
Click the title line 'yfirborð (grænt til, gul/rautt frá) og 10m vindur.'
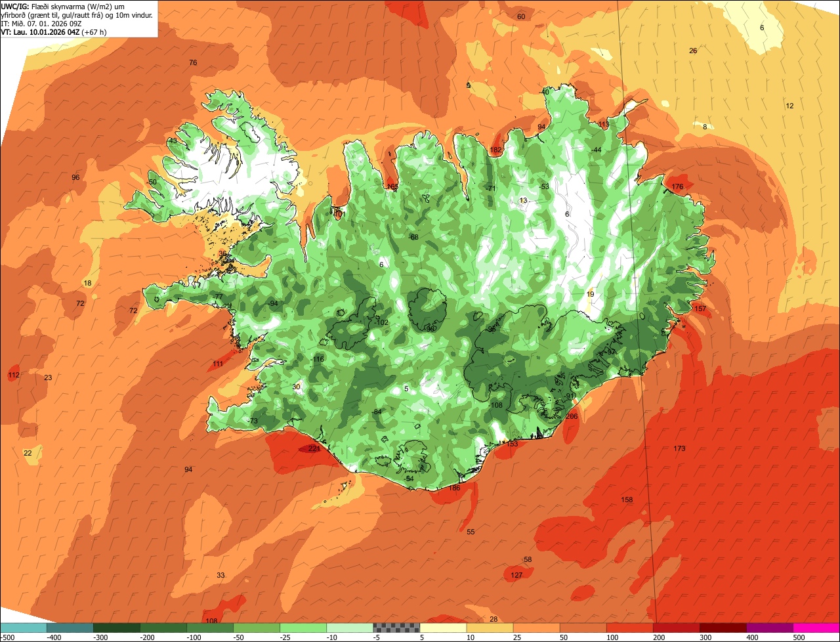pos(77,14)
